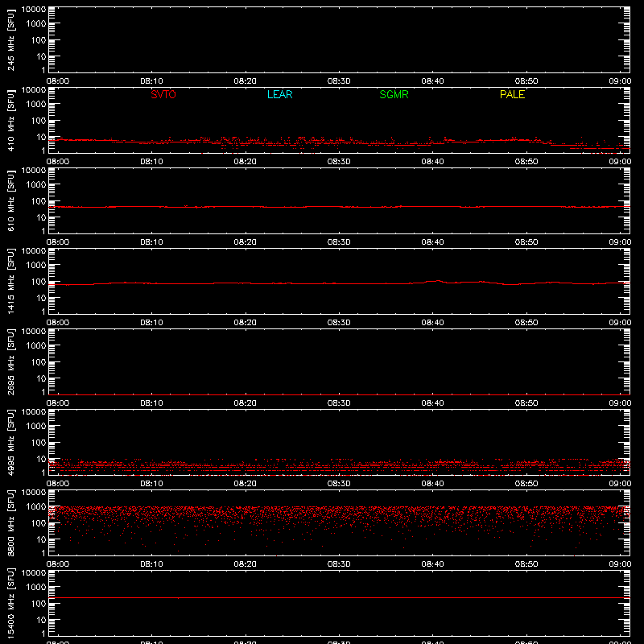
Task: Click the red SVTO station label
Action: [163, 94]
